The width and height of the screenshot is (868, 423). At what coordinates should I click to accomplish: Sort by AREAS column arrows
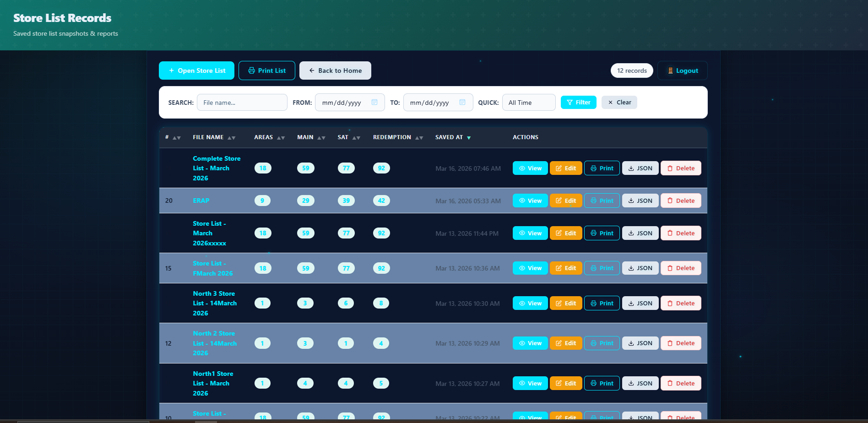point(281,138)
